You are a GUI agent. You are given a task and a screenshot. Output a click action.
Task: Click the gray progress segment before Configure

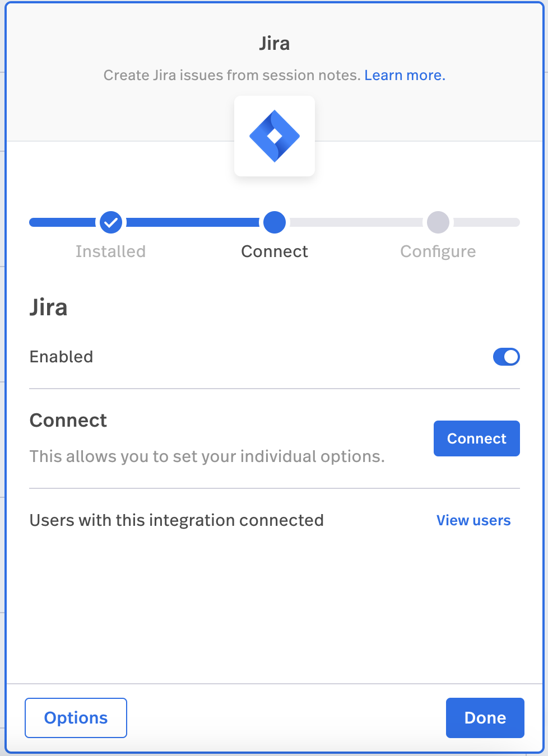click(x=356, y=222)
